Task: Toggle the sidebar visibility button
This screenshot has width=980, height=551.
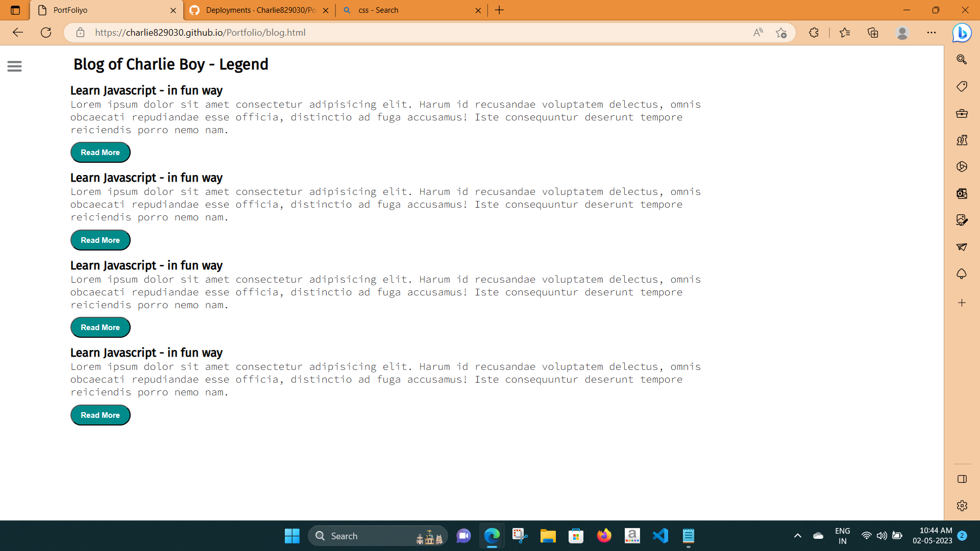Action: 962,479
